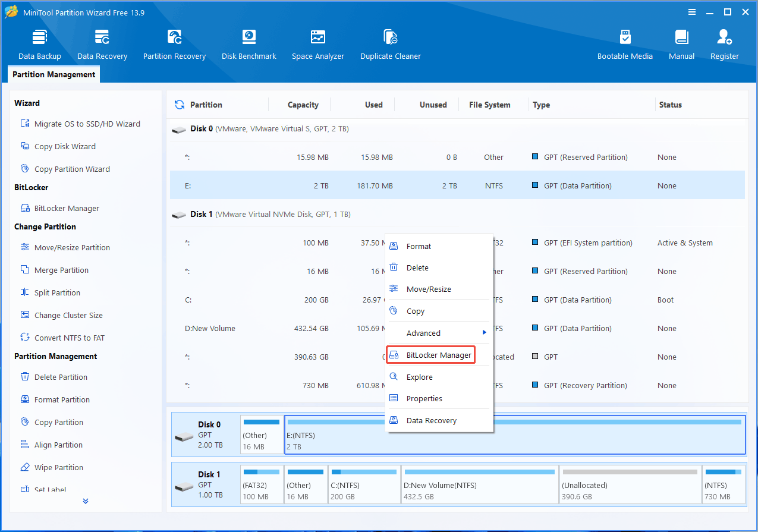Open BitLocker Manager in sidebar
Image resolution: width=758 pixels, height=532 pixels.
(59, 208)
